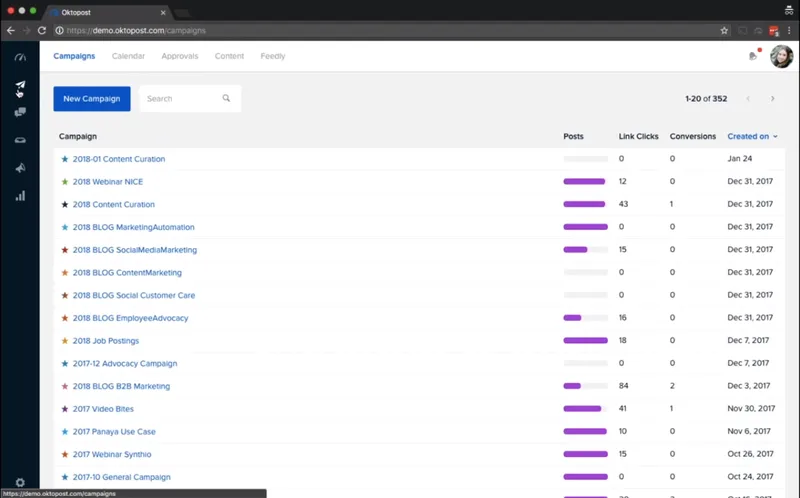Toggle star for 2017 Panaya Use Case
The image size is (800, 498).
(x=65, y=432)
